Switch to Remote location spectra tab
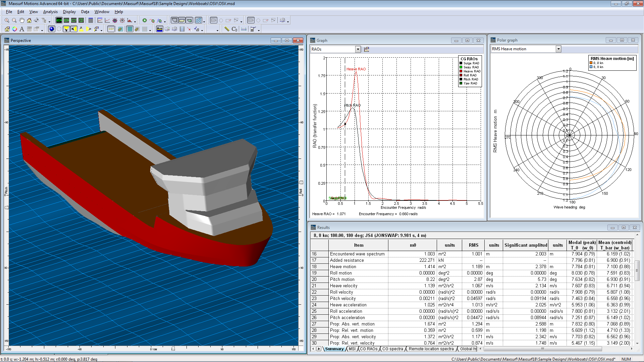Image resolution: width=644 pixels, height=362 pixels. click(x=431, y=349)
